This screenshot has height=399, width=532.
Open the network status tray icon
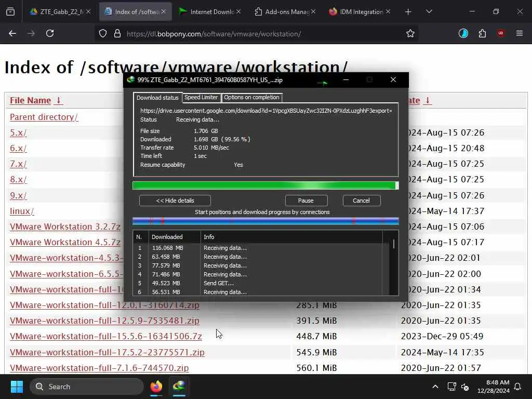coord(451,387)
